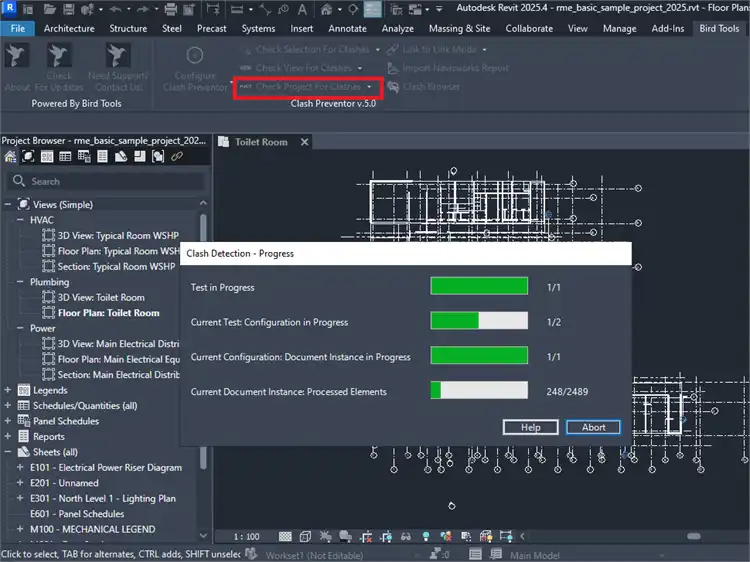Click the Project Browser search field
750x562 pixels.
coord(100,181)
